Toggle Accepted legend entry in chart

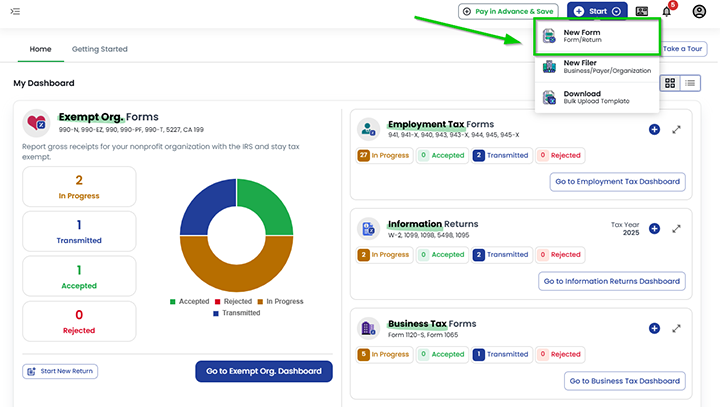189,301
